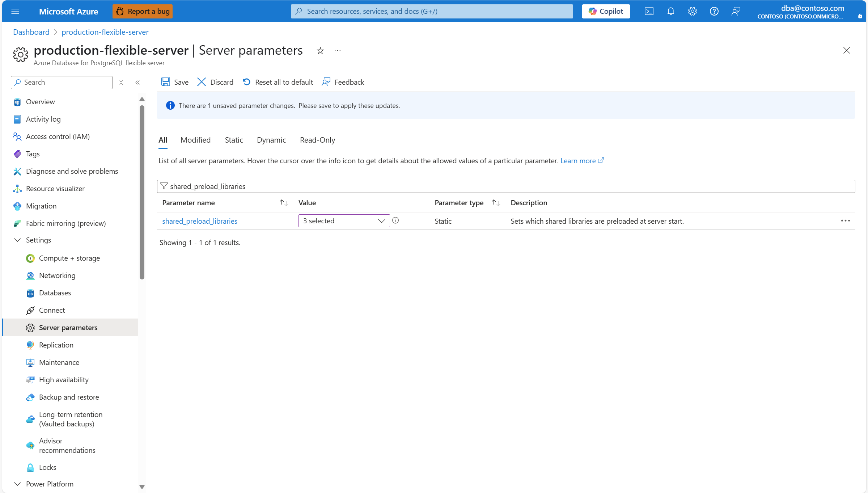Viewport: 868px width, 493px height.
Task: Open the portal hamburger menu
Action: [x=15, y=11]
